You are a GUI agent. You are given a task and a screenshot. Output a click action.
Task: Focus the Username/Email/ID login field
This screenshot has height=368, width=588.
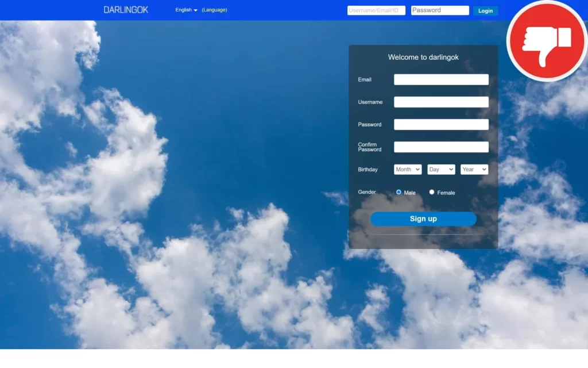[x=376, y=10]
